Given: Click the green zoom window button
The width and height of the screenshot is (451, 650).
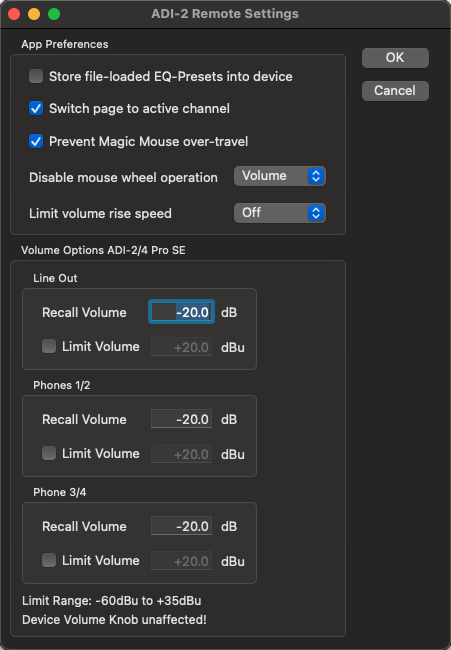Looking at the screenshot, I should (x=54, y=14).
